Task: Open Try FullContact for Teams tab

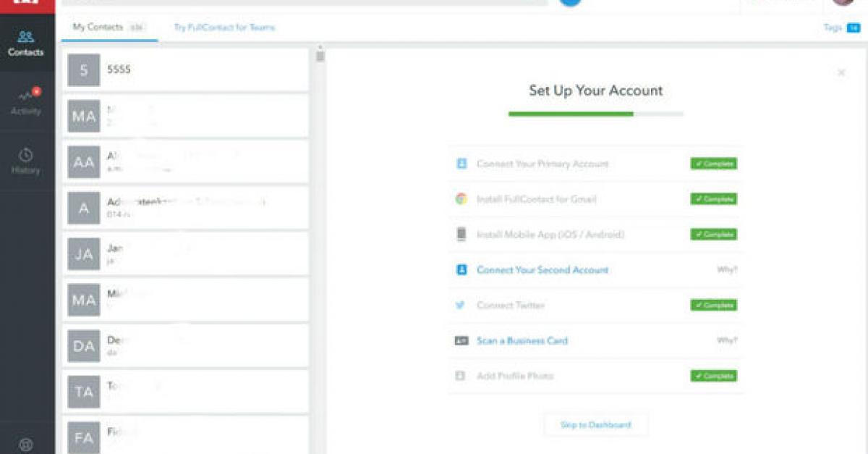Action: click(x=224, y=28)
